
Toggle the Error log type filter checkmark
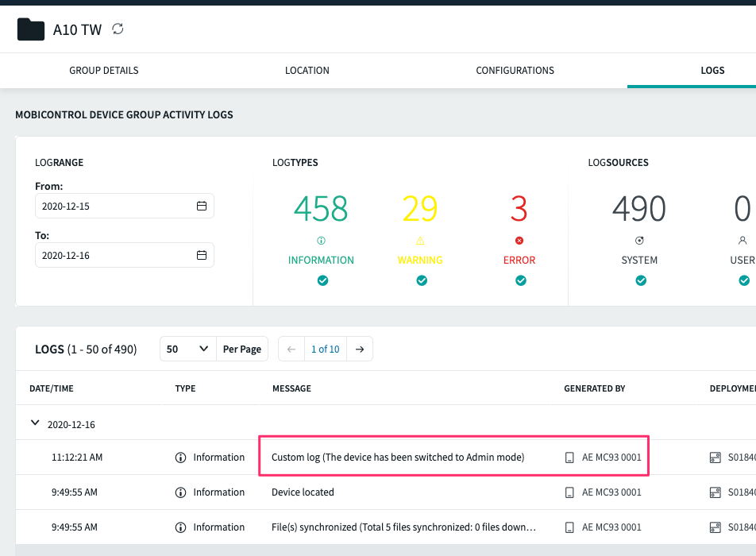520,280
